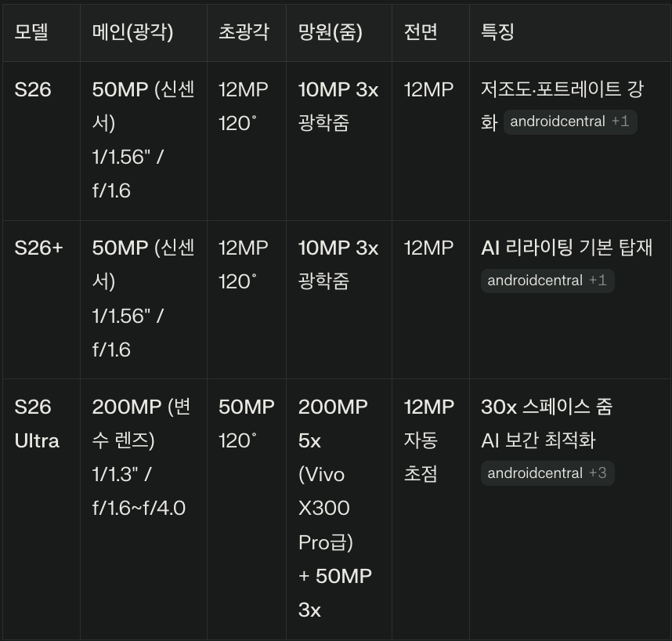Click the S26 Ultra model name cell
672x641 pixels.
click(37, 424)
